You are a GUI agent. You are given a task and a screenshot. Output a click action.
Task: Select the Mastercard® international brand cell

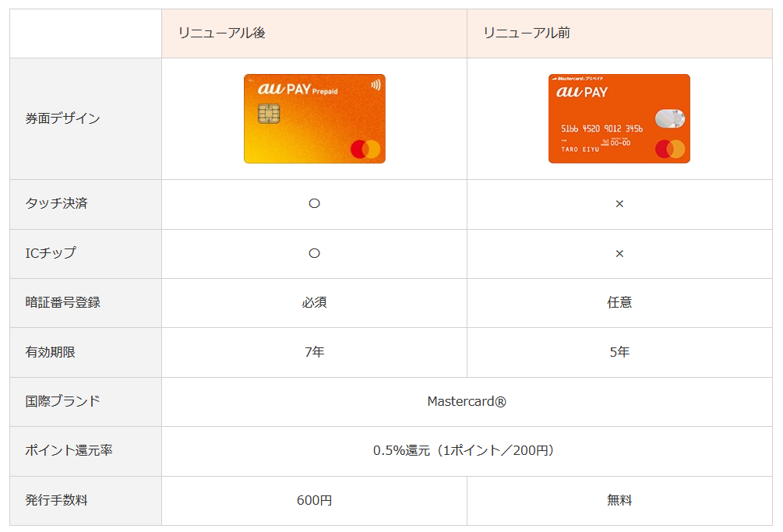[x=467, y=402]
